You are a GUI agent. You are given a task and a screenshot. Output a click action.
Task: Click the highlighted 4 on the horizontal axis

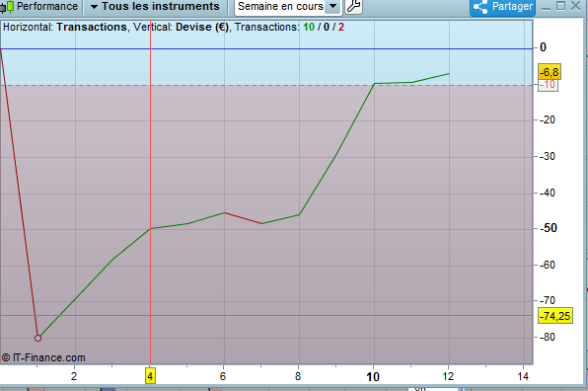150,376
